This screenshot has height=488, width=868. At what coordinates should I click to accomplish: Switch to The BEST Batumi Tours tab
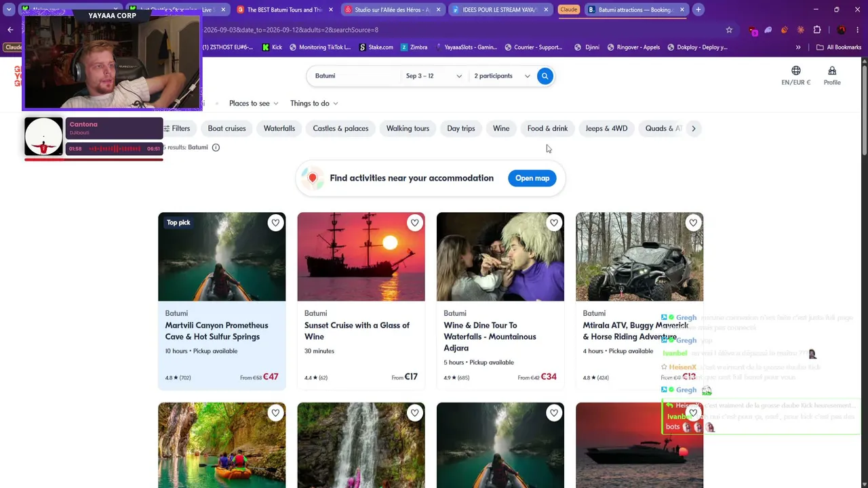pos(285,9)
